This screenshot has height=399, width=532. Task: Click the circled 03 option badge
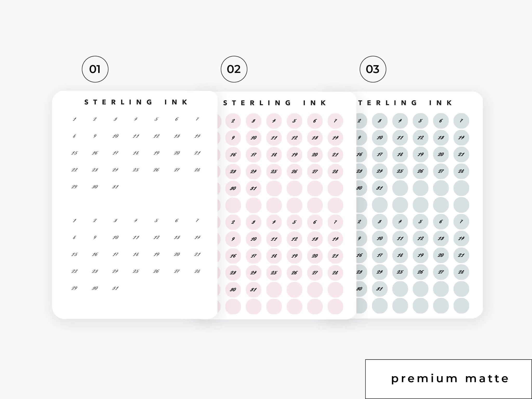[x=373, y=69]
